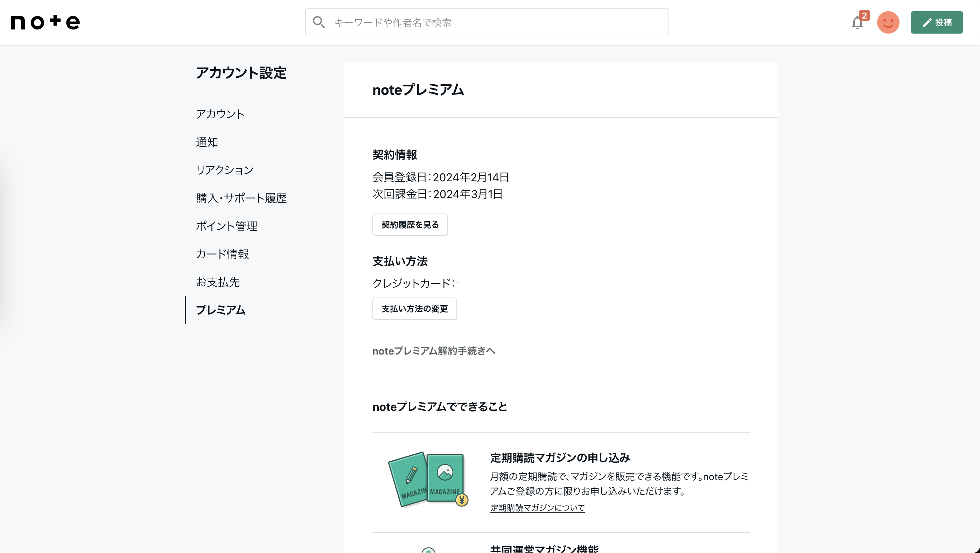Open the notifications bell
Viewport: 980px width, 553px height.
(x=857, y=23)
